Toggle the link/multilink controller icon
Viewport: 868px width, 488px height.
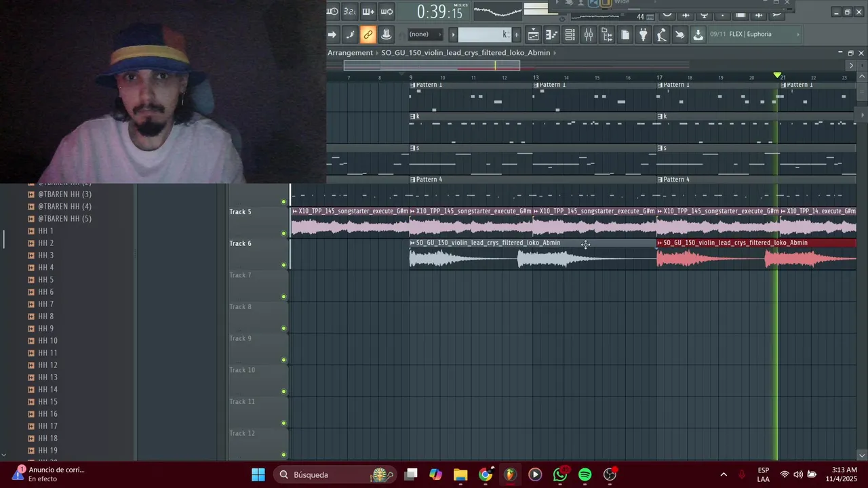[368, 35]
